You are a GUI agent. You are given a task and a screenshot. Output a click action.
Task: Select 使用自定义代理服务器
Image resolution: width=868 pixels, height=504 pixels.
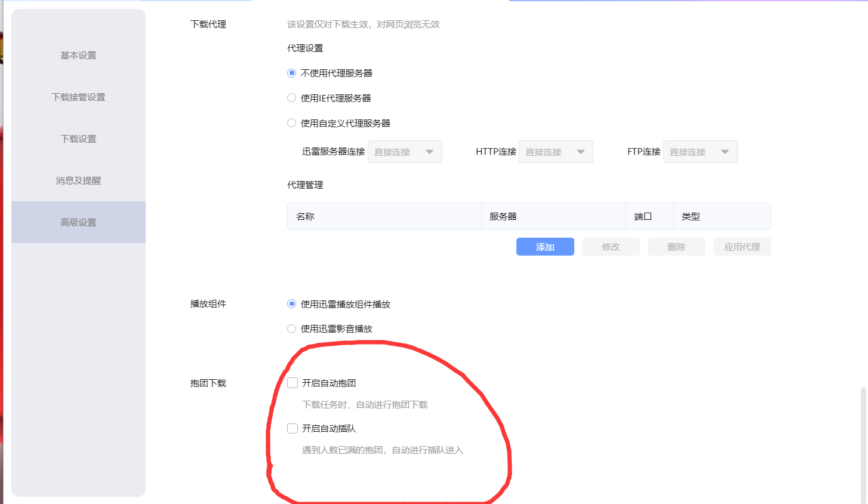291,122
